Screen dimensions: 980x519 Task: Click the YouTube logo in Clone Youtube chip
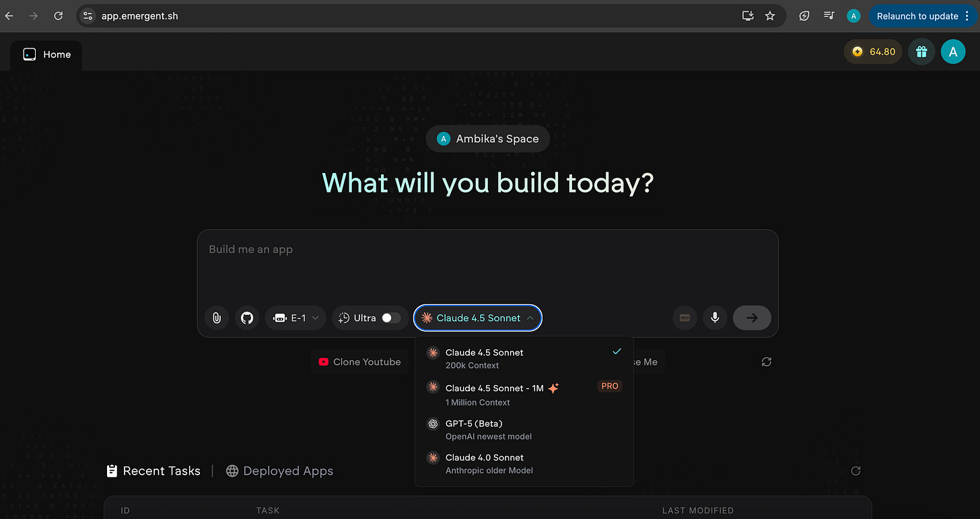pyautogui.click(x=324, y=361)
